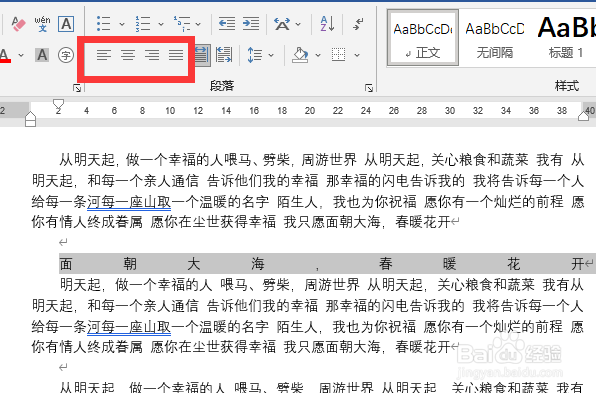This screenshot has width=596, height=393.
Task: Increase paragraph indent
Action: [x=251, y=24]
